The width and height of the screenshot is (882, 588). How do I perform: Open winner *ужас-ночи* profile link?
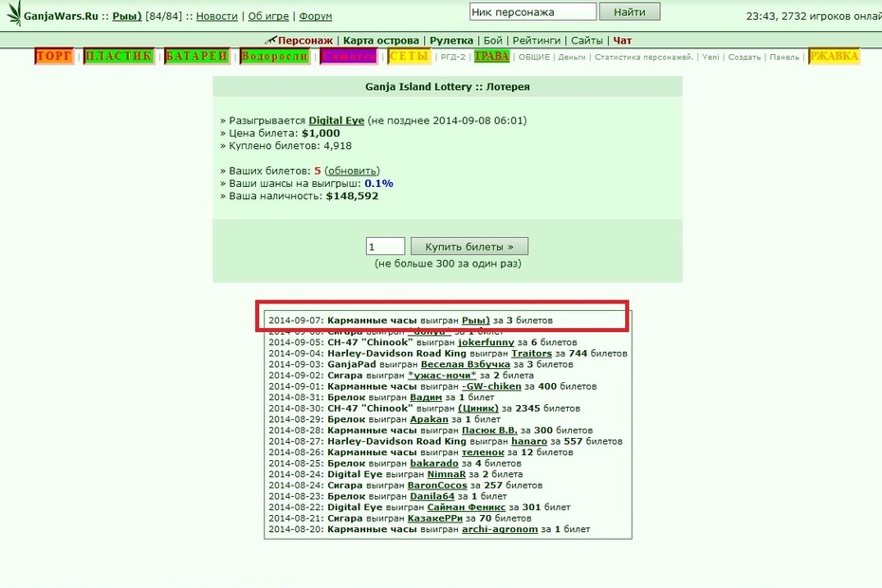(442, 376)
